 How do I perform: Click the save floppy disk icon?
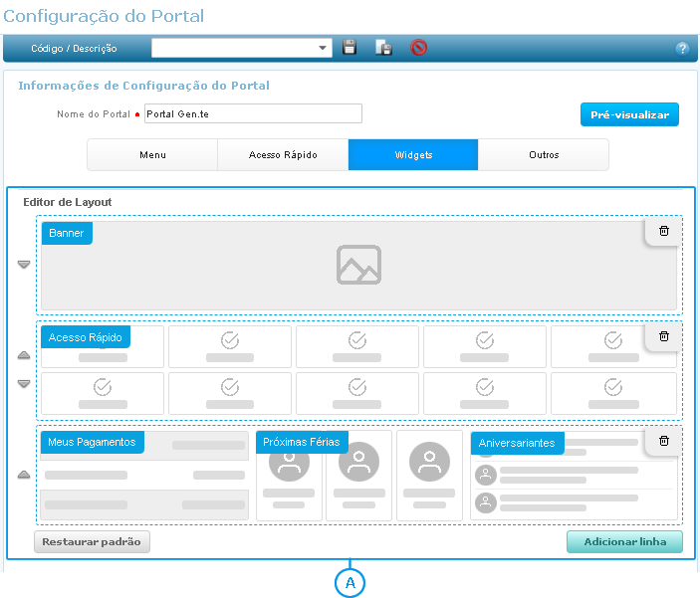tap(350, 47)
